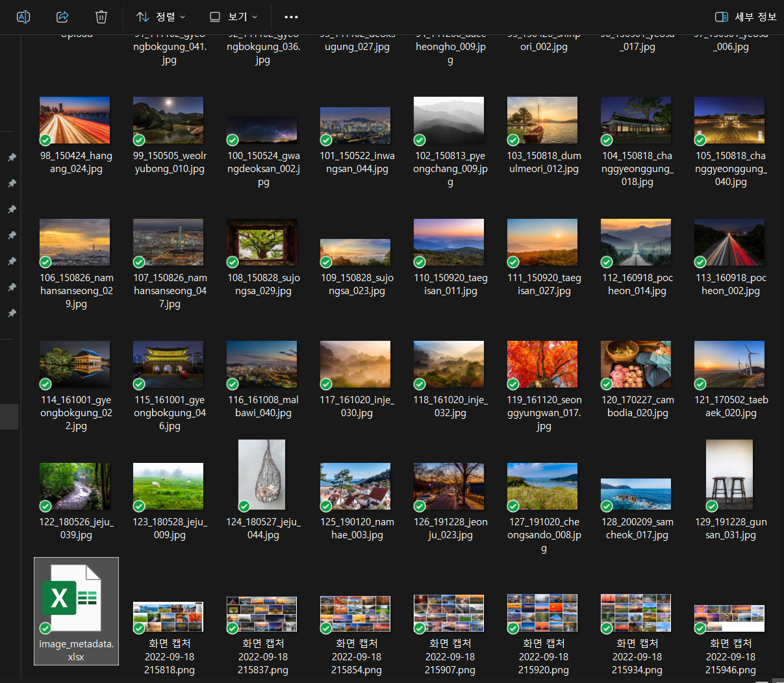Image resolution: width=784 pixels, height=683 pixels.
Task: Click the file name 128_200209_samcheok_017.jpg
Action: coord(638,528)
